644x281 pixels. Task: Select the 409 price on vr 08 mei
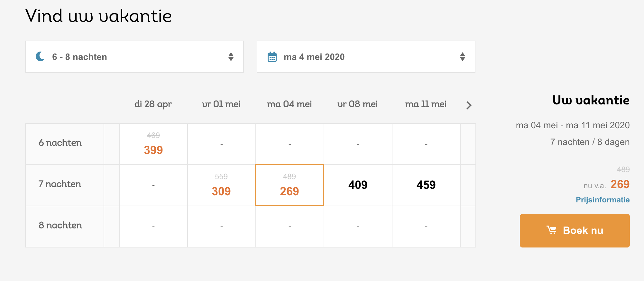358,185
